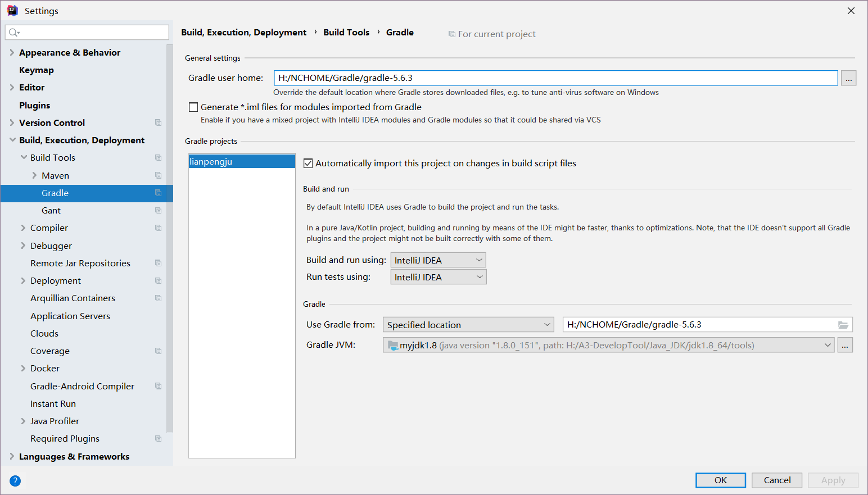Click the settings tree vertical scrollbar
The image size is (868, 495).
coord(170,239)
